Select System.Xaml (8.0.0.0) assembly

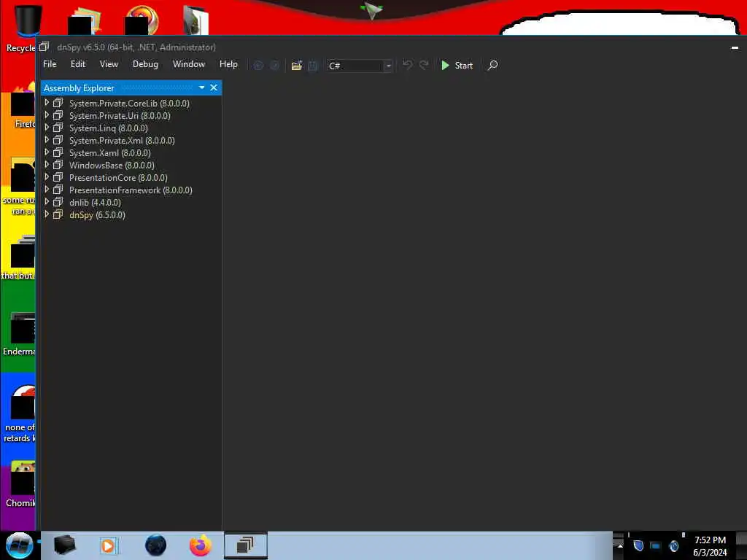(109, 153)
